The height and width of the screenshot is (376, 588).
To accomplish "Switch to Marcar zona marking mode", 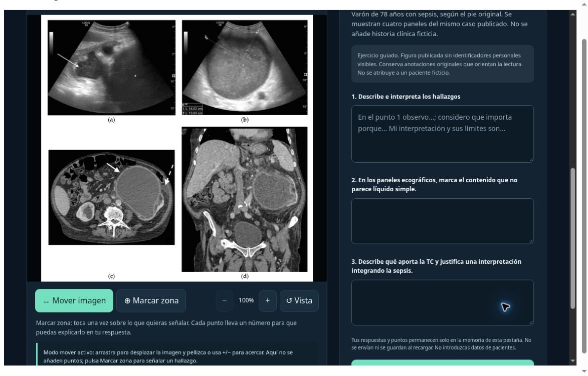I will pos(151,301).
